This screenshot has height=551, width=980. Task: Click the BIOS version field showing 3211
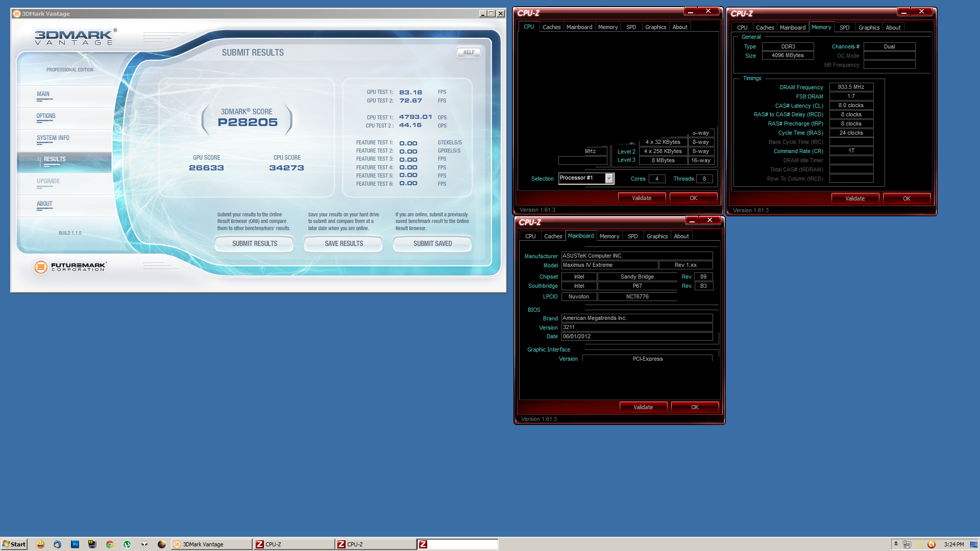pyautogui.click(x=637, y=328)
